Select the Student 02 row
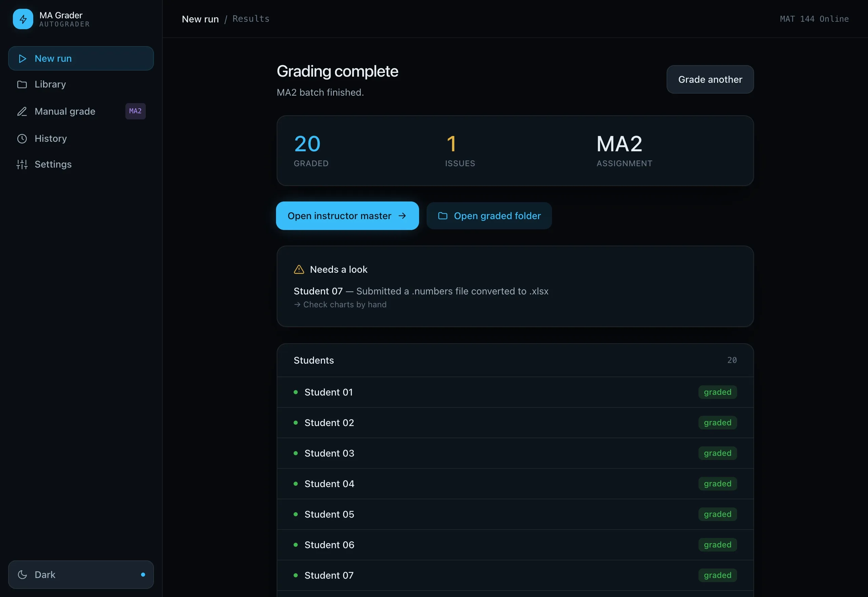This screenshot has height=597, width=868. click(515, 423)
